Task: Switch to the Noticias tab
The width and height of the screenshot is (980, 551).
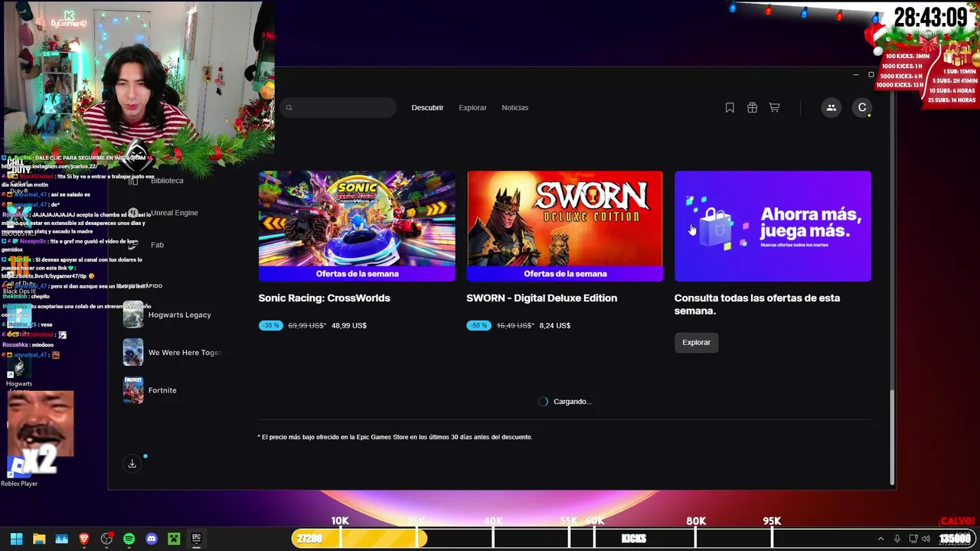Action: [514, 108]
